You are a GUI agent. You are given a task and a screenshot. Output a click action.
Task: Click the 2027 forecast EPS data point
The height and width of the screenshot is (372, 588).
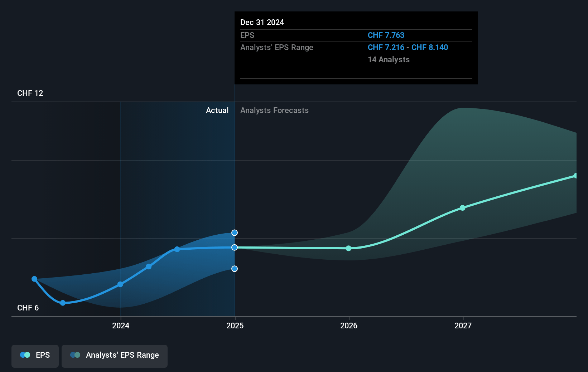pos(463,208)
